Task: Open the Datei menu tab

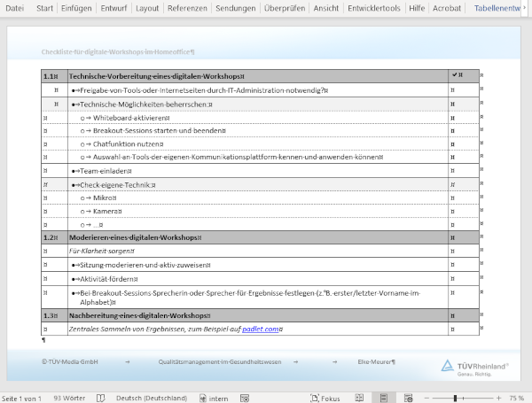Action: [x=14, y=7]
